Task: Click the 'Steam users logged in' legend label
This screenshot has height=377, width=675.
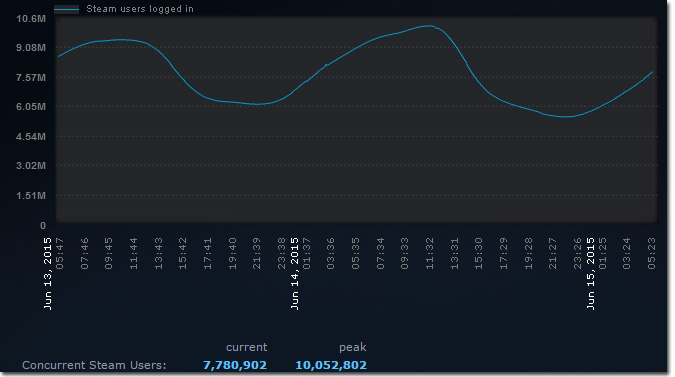Action: pos(140,9)
